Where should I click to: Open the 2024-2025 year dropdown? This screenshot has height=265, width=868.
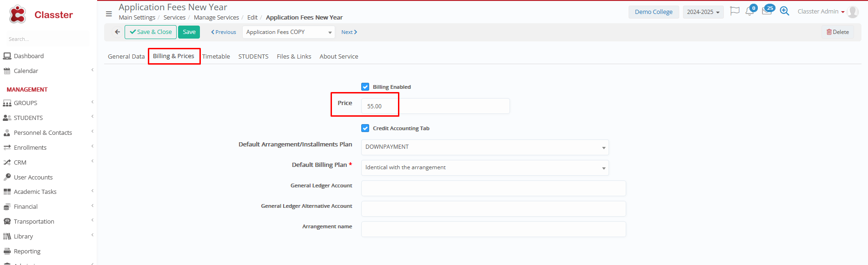tap(703, 12)
